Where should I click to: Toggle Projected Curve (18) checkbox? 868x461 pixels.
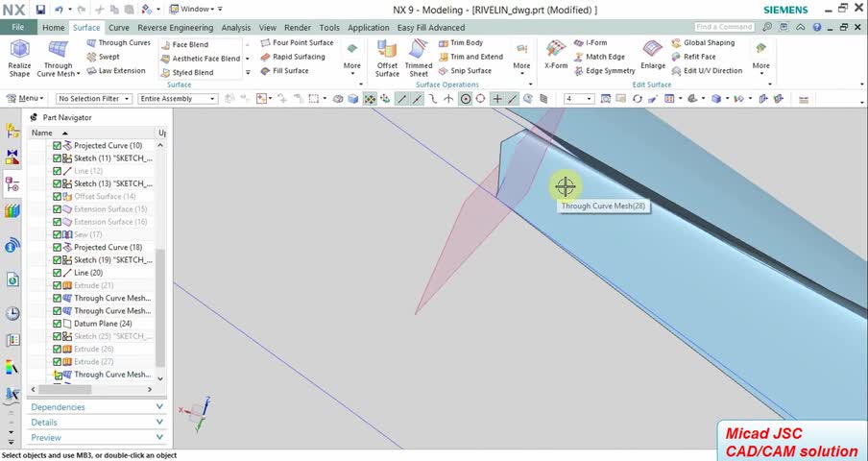[x=57, y=248]
